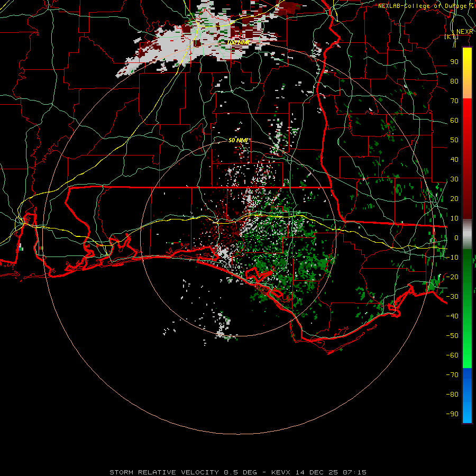Click the 70 value on velocity scale
The image size is (476, 476).
pyautogui.click(x=454, y=101)
